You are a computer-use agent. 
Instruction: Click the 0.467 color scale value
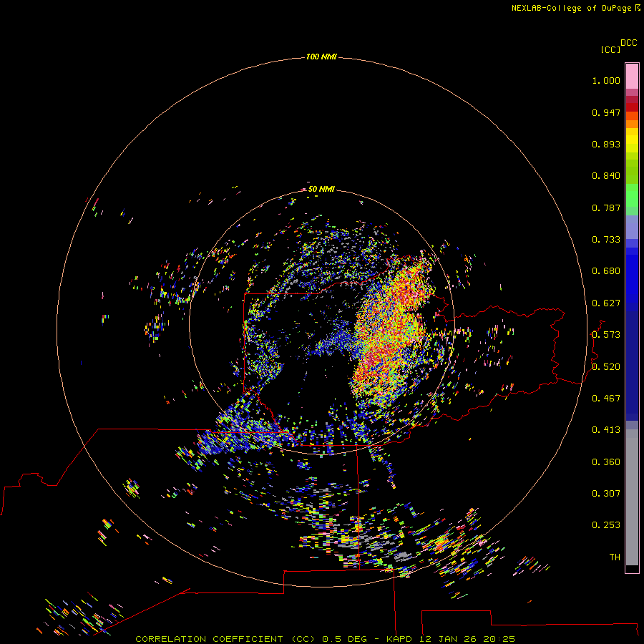point(606,399)
